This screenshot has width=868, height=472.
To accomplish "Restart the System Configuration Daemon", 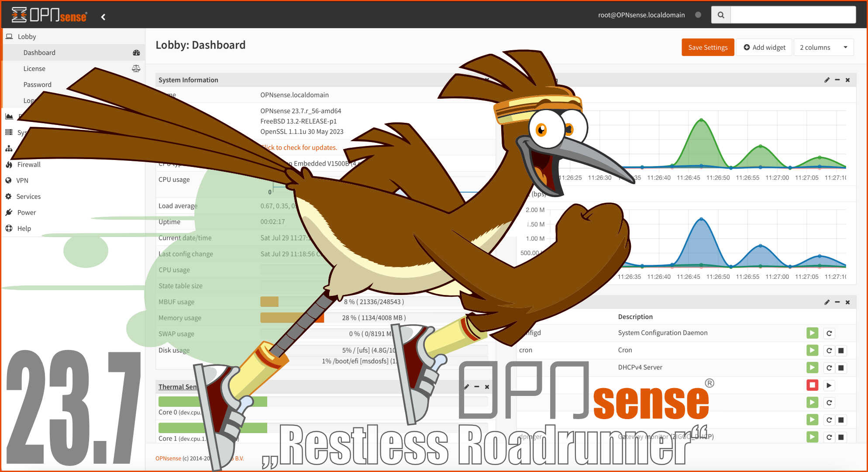I will (x=829, y=333).
